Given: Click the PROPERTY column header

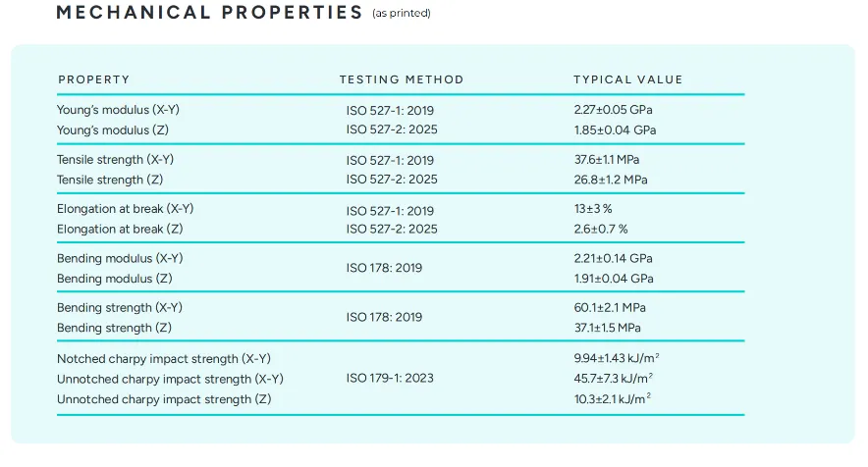Looking at the screenshot, I should point(94,79).
